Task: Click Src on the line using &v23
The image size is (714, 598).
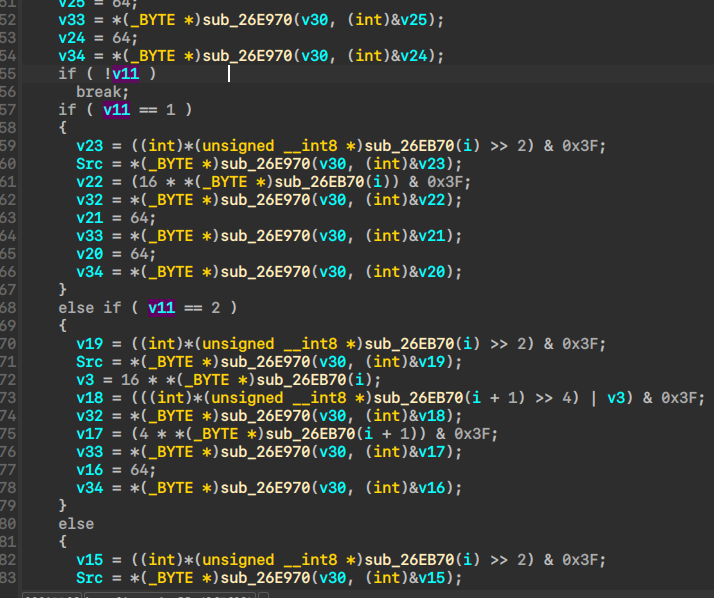Action: [x=89, y=164]
